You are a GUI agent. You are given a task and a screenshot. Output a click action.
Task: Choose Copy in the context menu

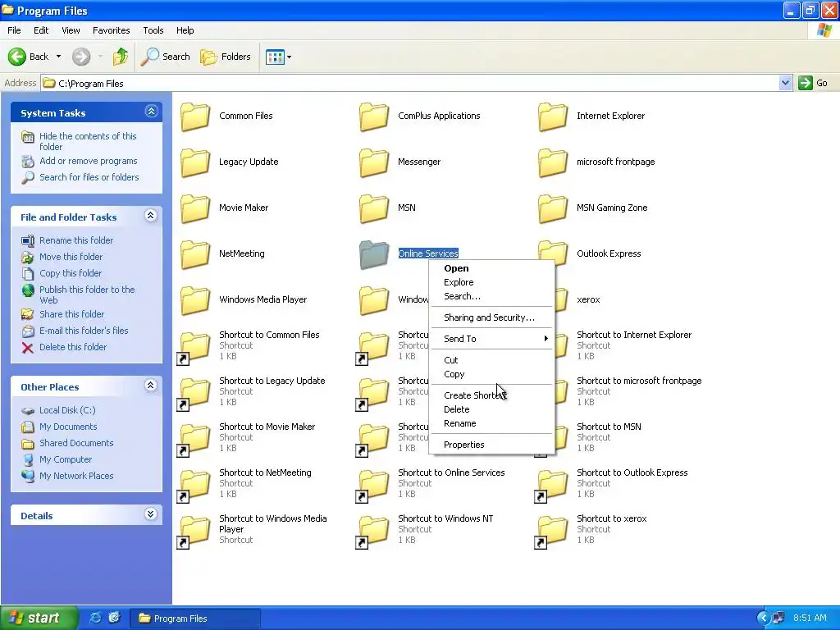(x=492, y=374)
